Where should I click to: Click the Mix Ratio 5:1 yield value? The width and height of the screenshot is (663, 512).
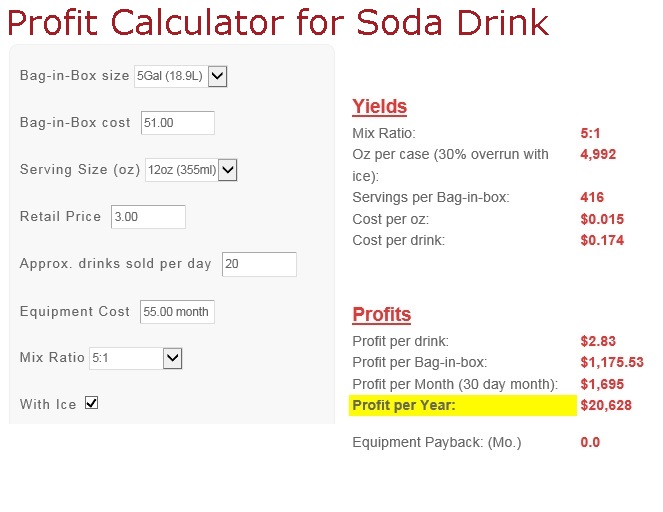(x=590, y=132)
